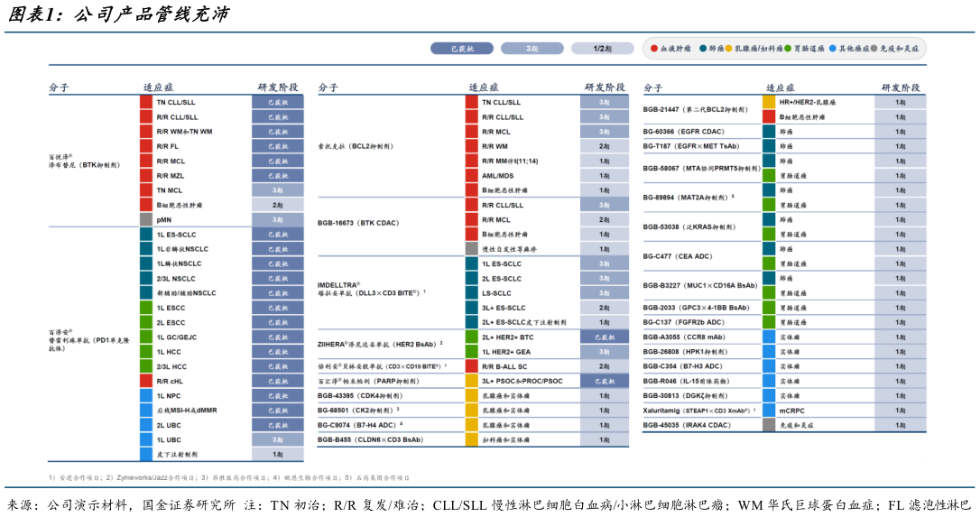Viewport: 980px width, 517px height.
Task: Click the BGB-43395 (CDK4抑制剂) label
Action: pos(359,396)
